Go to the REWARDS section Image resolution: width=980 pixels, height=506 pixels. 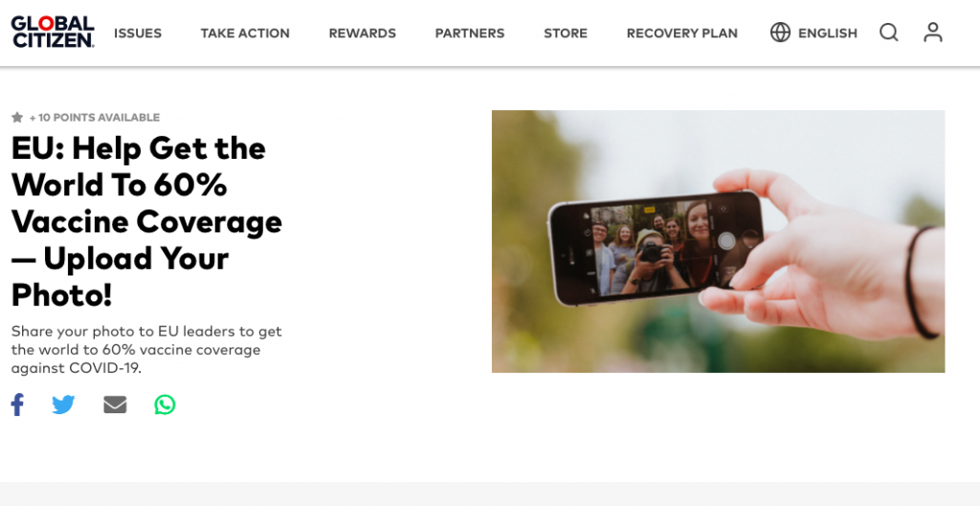tap(363, 33)
